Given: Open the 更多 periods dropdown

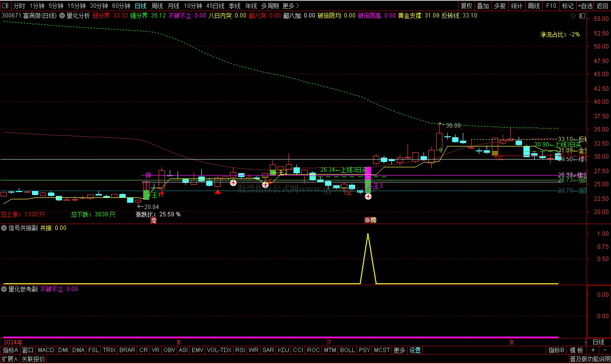Looking at the screenshot, I should (291, 6).
